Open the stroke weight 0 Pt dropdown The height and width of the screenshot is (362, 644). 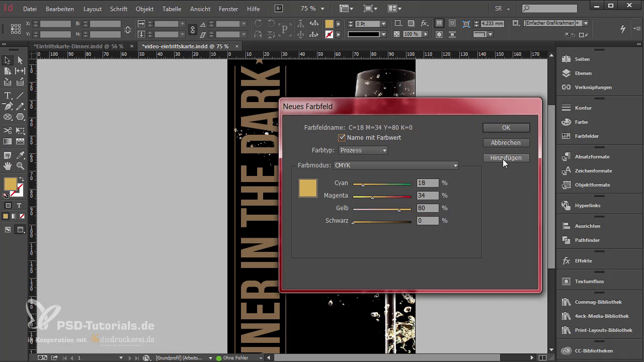[x=383, y=24]
